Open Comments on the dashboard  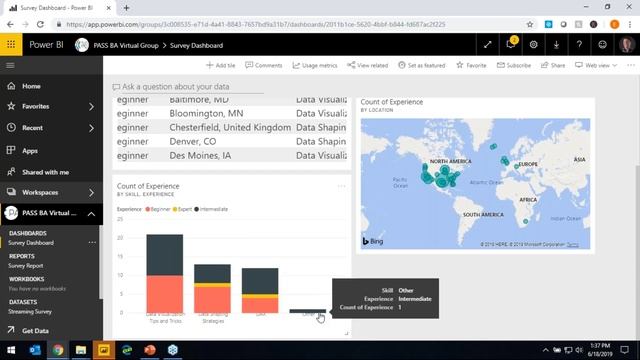(x=264, y=65)
